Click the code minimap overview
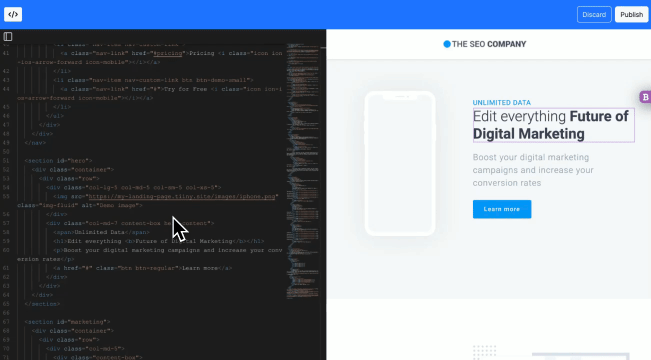 click(303, 170)
